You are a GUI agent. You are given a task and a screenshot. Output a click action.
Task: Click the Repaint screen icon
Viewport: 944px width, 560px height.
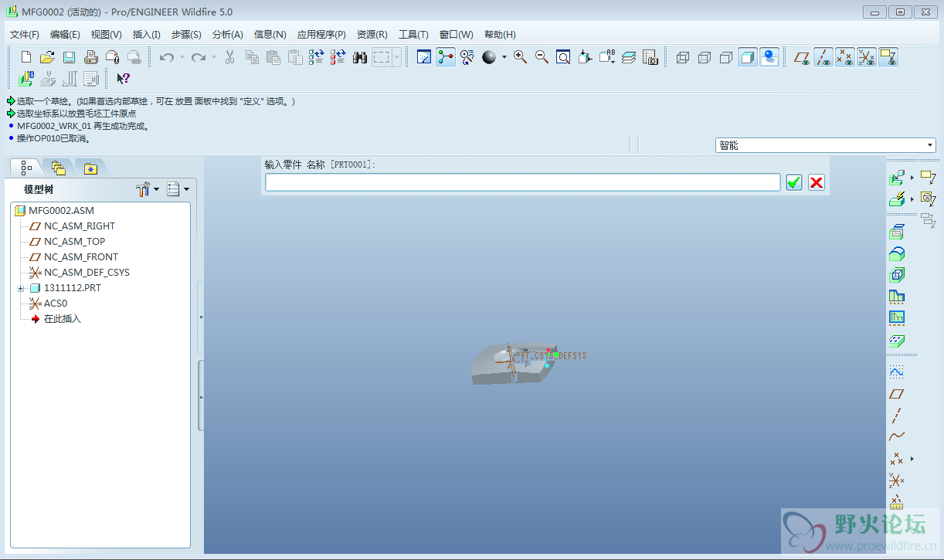pos(424,57)
